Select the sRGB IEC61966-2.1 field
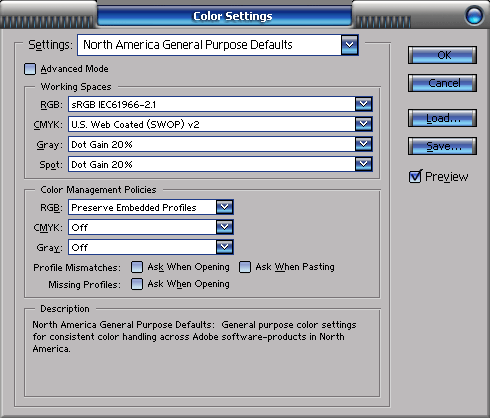The image size is (490, 418). point(212,104)
